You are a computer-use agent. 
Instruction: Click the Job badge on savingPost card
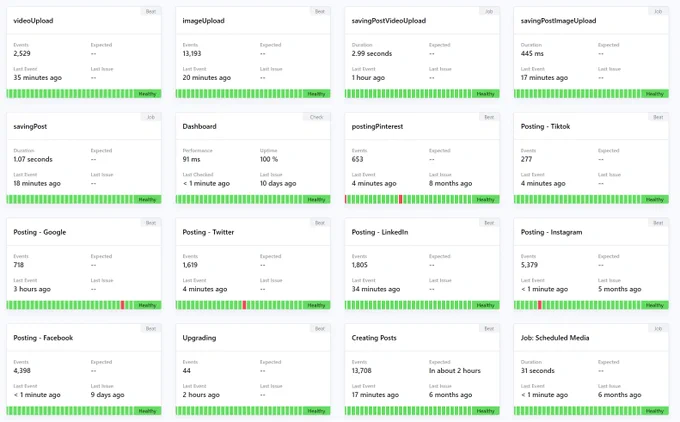tap(150, 117)
